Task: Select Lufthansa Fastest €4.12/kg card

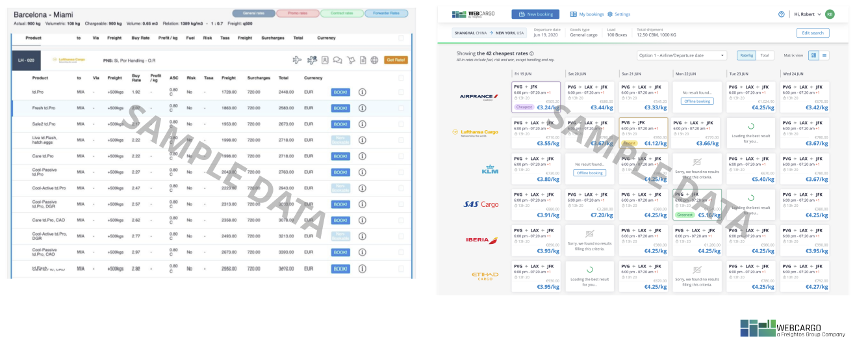Action: pos(643,132)
